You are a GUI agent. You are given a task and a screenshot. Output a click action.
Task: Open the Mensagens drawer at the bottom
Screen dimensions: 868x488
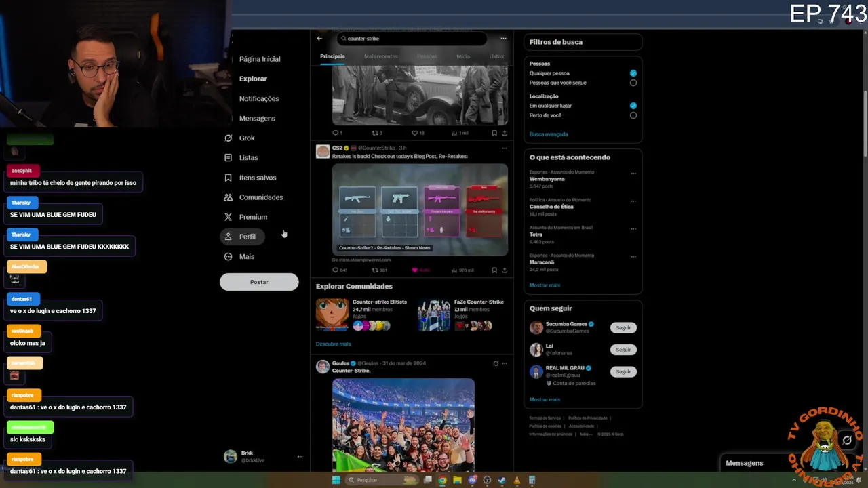click(x=744, y=463)
